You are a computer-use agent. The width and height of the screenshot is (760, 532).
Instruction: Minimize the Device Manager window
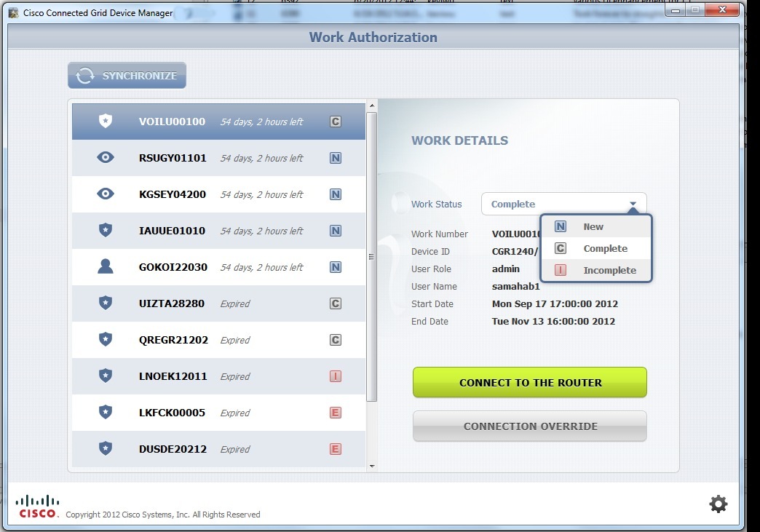click(x=675, y=10)
